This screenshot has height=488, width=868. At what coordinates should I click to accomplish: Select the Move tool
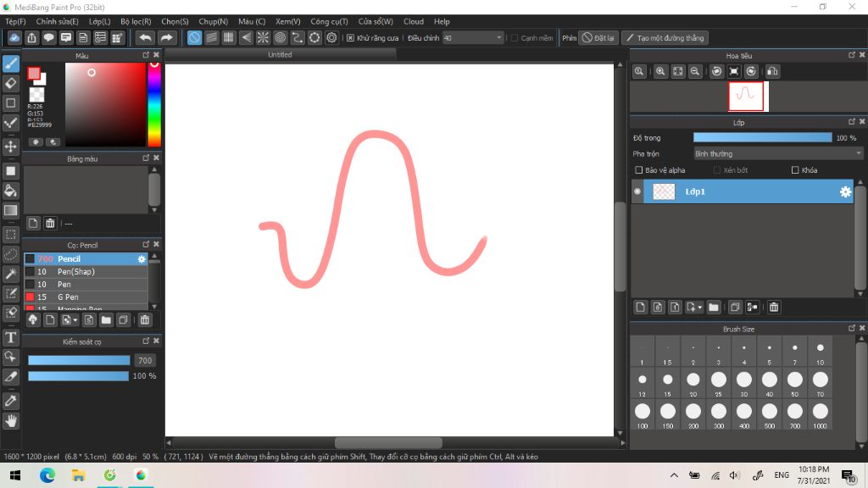[10, 147]
